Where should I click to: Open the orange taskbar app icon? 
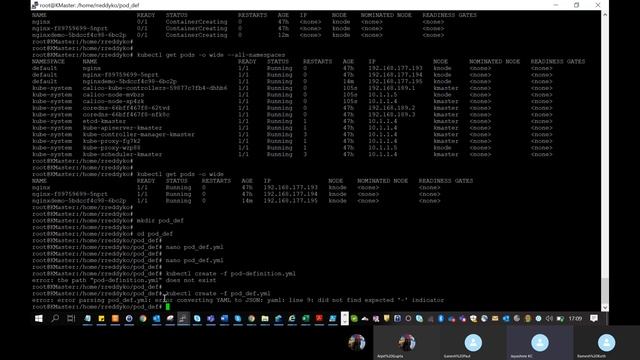115,318
